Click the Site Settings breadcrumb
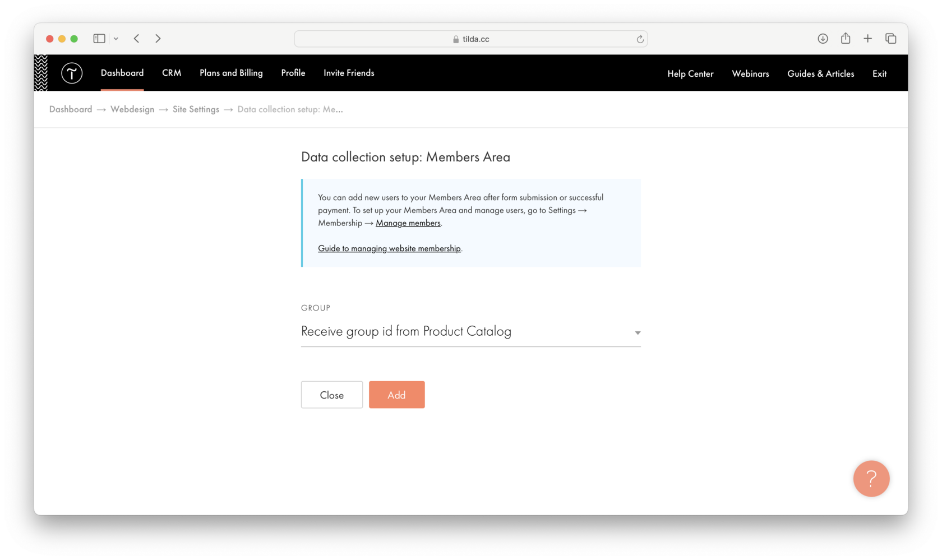 (x=196, y=109)
